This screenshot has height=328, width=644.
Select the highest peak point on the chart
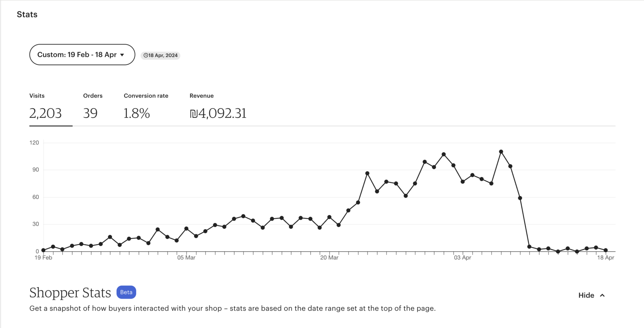[501, 152]
